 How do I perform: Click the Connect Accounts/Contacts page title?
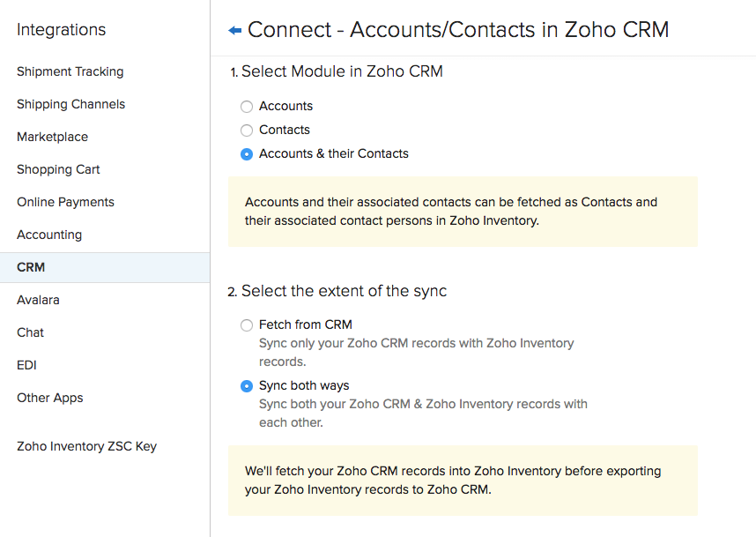pyautogui.click(x=458, y=30)
